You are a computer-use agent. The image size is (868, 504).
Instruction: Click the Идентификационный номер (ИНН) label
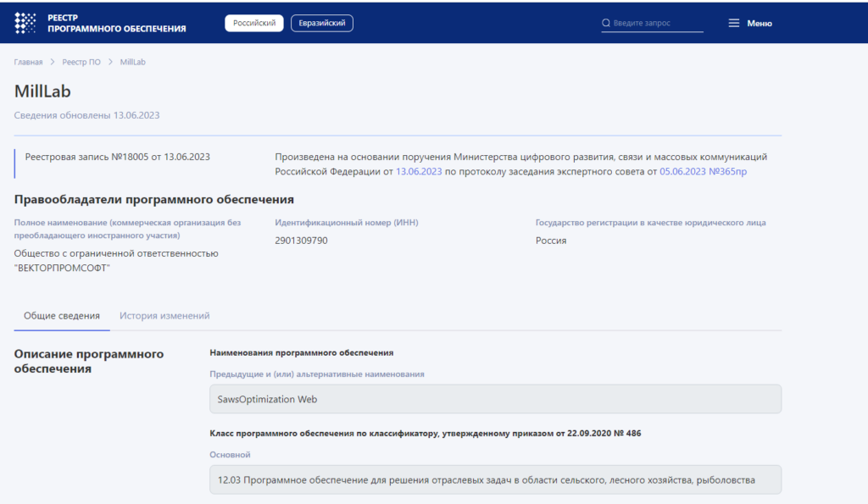(x=347, y=223)
